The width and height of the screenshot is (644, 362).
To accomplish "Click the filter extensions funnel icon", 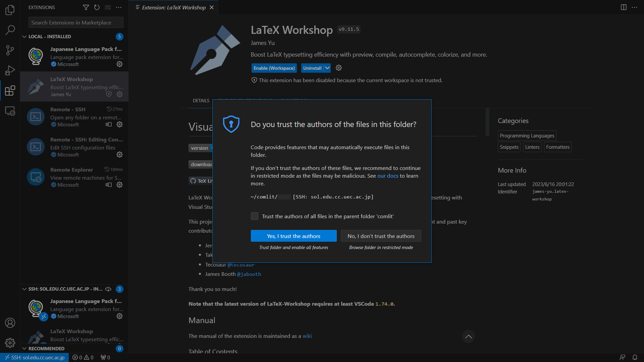I will (x=86, y=7).
